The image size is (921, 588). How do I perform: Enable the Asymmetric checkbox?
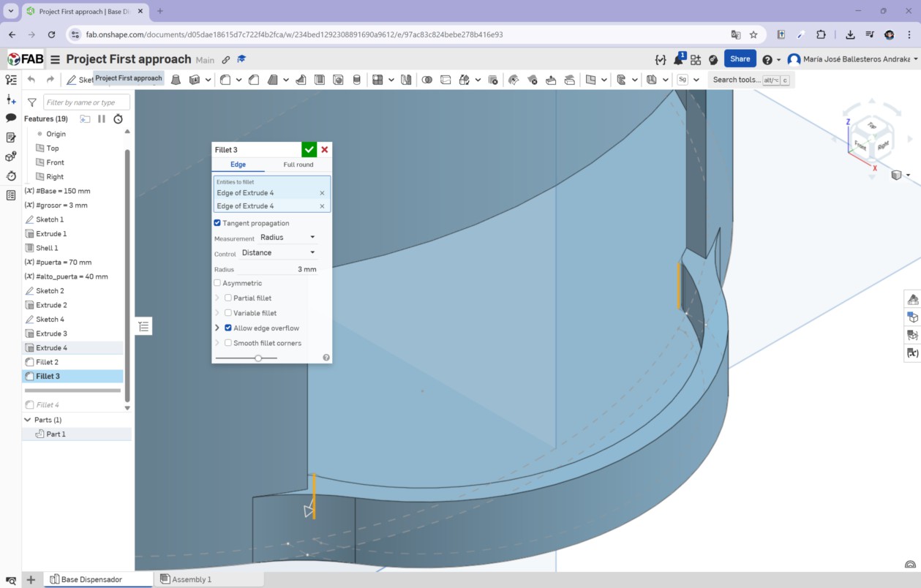point(217,283)
